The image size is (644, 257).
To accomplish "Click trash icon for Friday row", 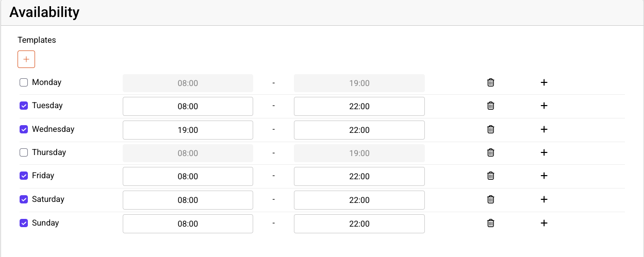I will 491,176.
